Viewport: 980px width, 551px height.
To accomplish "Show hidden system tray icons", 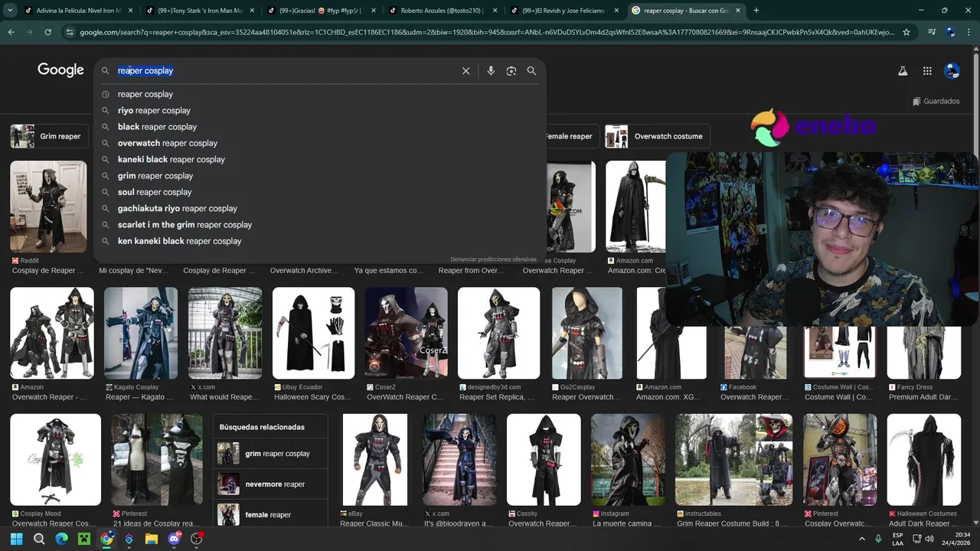I will 861,539.
